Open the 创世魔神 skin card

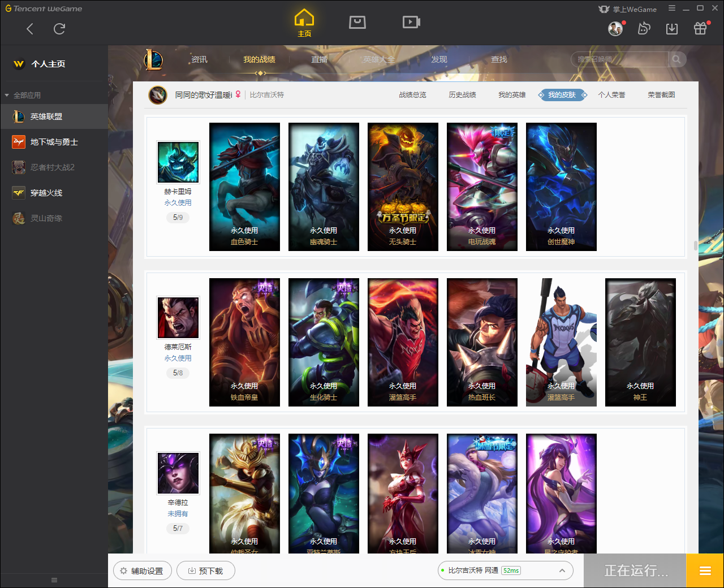561,187
